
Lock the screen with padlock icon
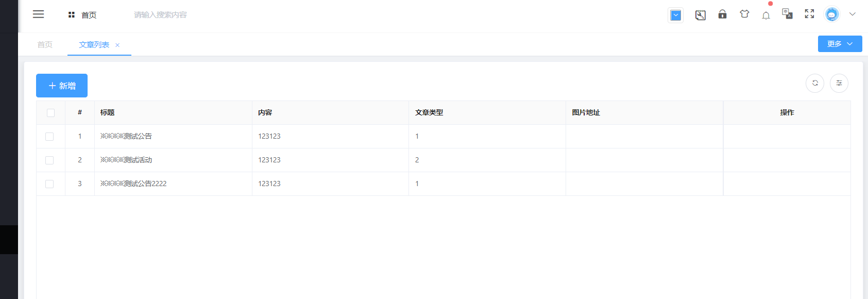click(x=722, y=14)
